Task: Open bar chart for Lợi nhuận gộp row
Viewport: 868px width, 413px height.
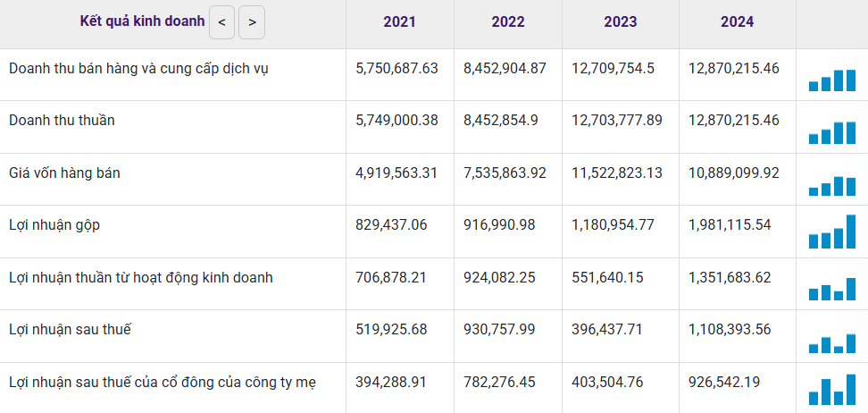Action: (832, 232)
